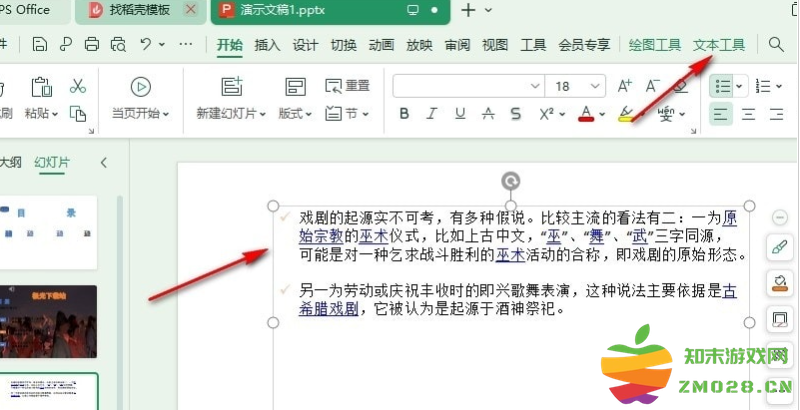Screen dimensions: 800x410
Task: Toggle Italic formatting
Action: point(432,114)
